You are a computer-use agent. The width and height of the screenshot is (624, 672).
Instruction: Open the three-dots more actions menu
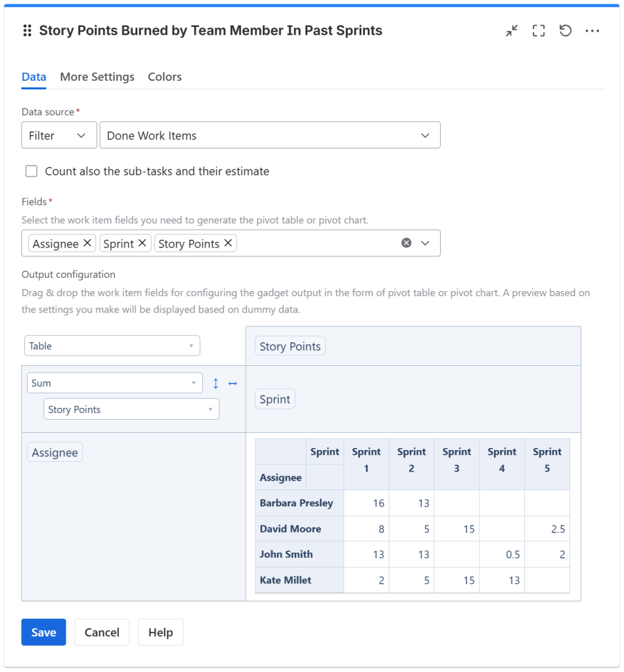click(592, 31)
